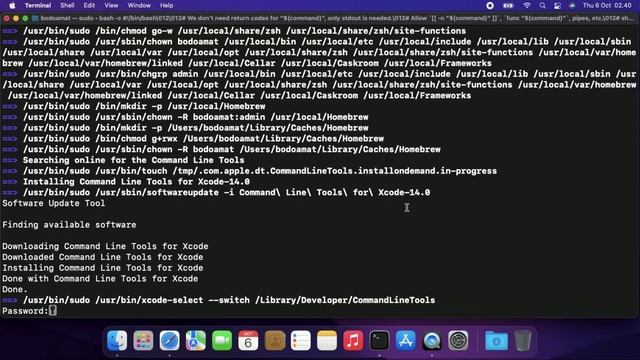Click the touch /tmp installondemand.in-progress line
Viewport: 640px width, 360px height.
pyautogui.click(x=260, y=171)
